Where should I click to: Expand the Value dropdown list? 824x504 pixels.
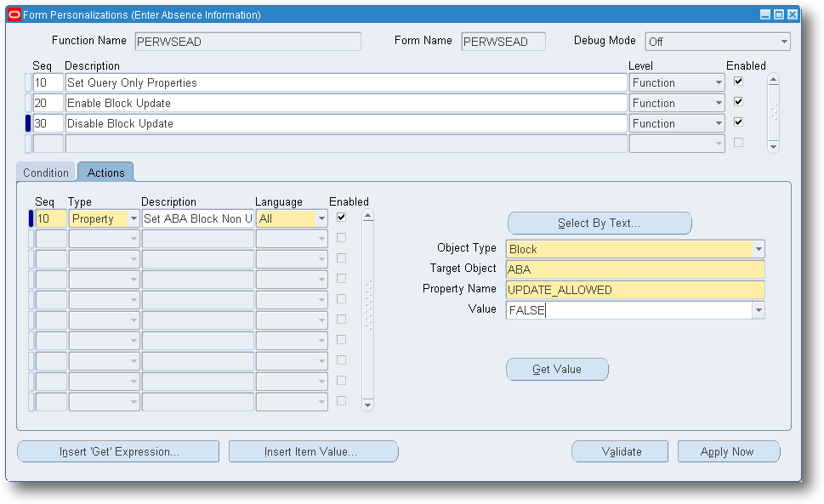point(759,310)
